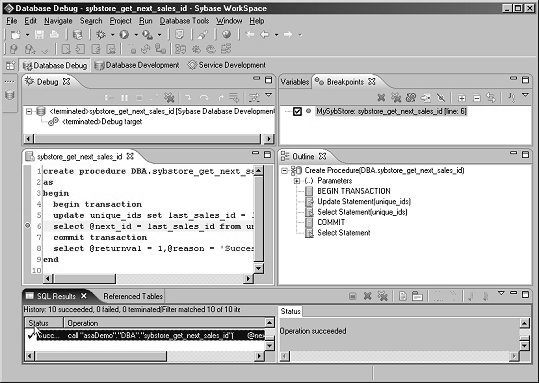Click the editor vertical scroll down arrow
539x383 pixels.
[258, 268]
